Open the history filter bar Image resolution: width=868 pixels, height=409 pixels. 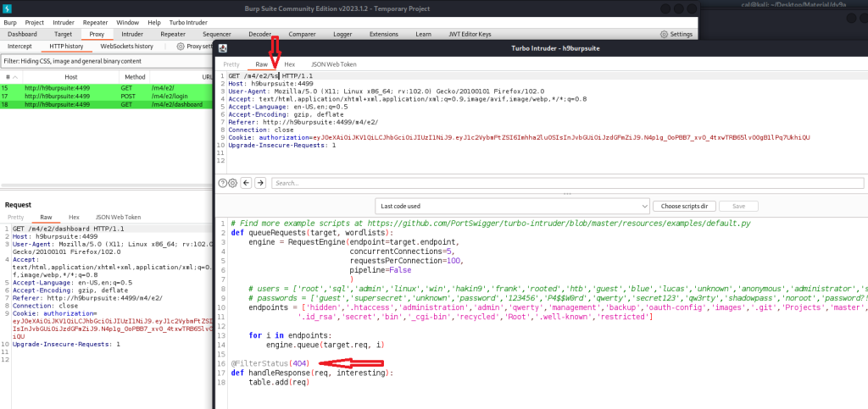(107, 61)
